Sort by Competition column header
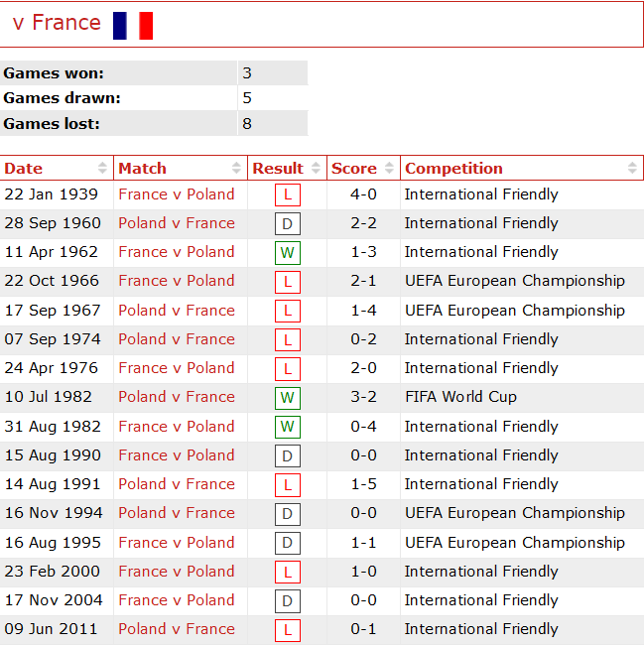Image resolution: width=644 pixels, height=646 pixels. coord(522,169)
